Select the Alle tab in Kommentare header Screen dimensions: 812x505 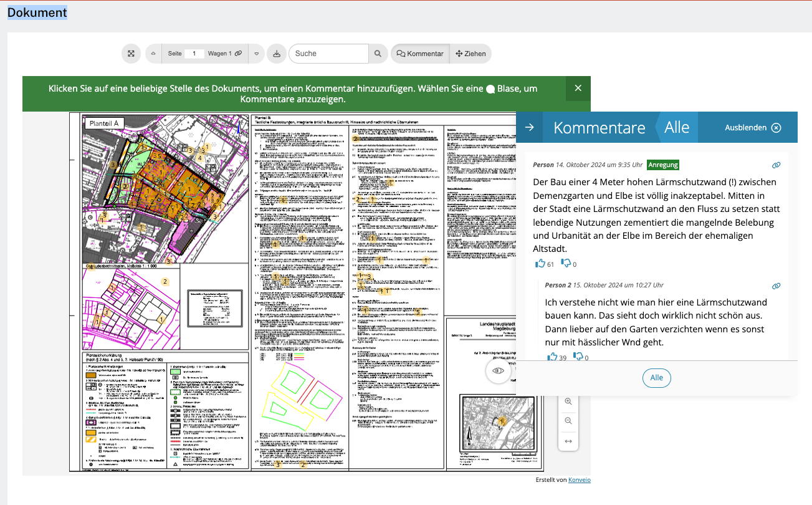(677, 128)
